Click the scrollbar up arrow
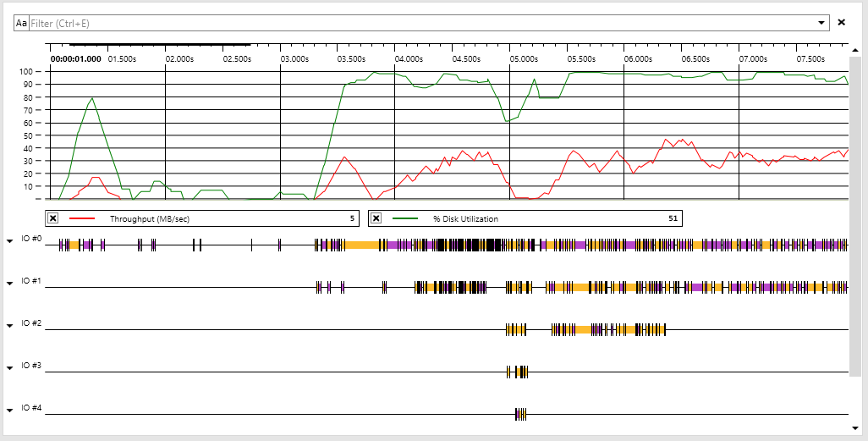868x441 pixels. tap(854, 50)
